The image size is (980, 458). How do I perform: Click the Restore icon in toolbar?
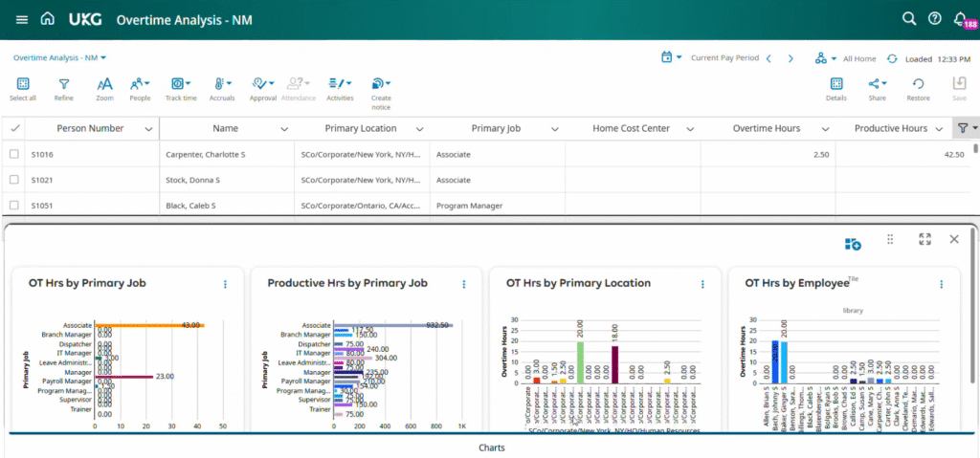(918, 89)
